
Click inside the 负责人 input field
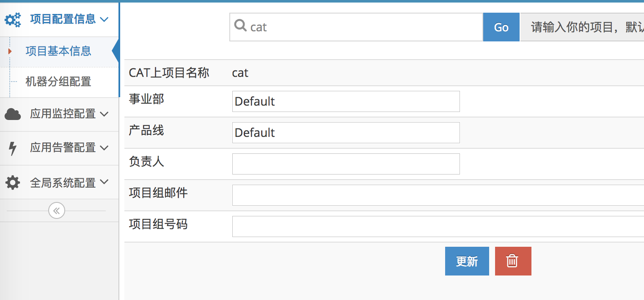point(345,164)
